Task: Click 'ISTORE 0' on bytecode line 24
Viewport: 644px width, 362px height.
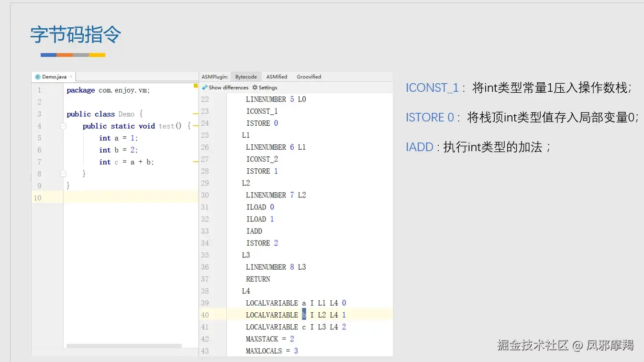Action: pyautogui.click(x=262, y=123)
